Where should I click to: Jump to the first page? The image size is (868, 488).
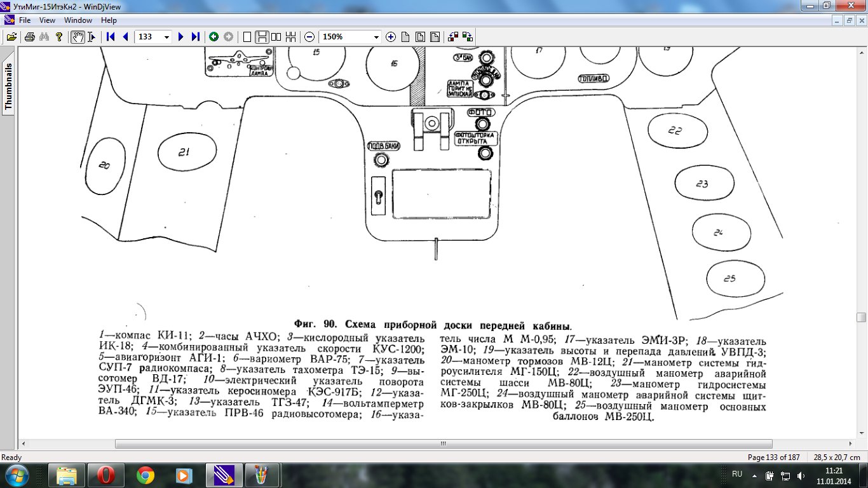111,37
